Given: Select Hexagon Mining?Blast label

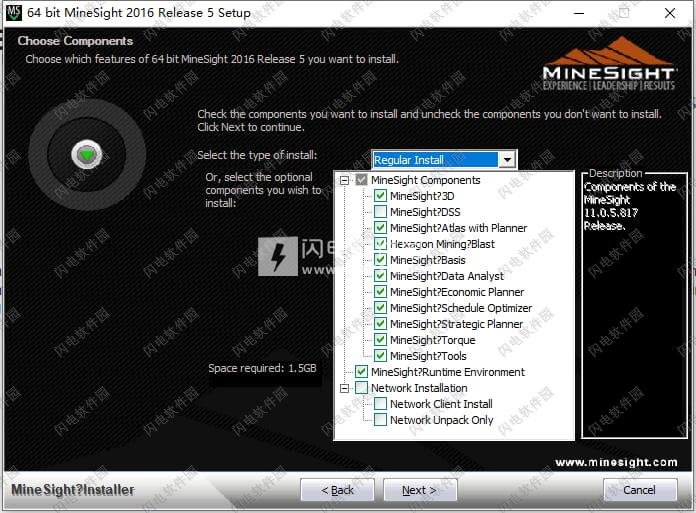Looking at the screenshot, I should pos(442,244).
